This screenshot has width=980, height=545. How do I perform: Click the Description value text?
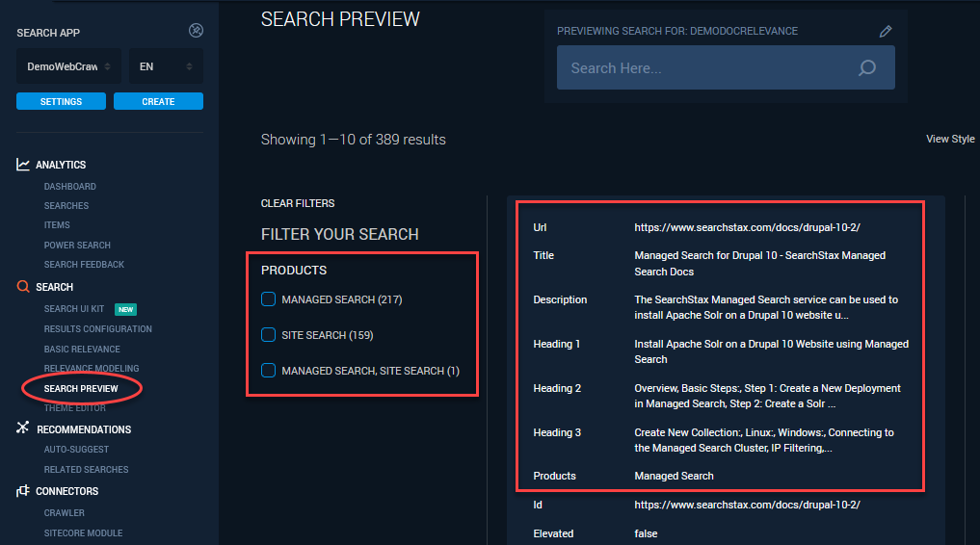pos(766,307)
